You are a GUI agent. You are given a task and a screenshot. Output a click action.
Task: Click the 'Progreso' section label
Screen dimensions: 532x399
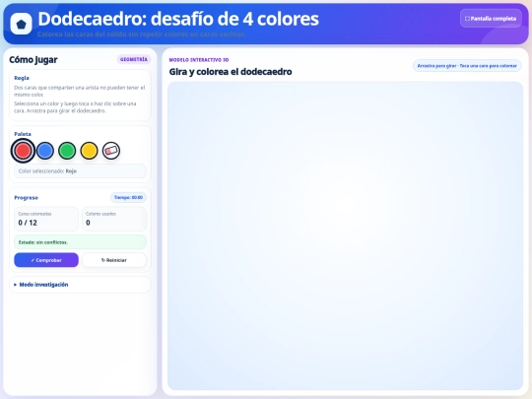point(27,197)
